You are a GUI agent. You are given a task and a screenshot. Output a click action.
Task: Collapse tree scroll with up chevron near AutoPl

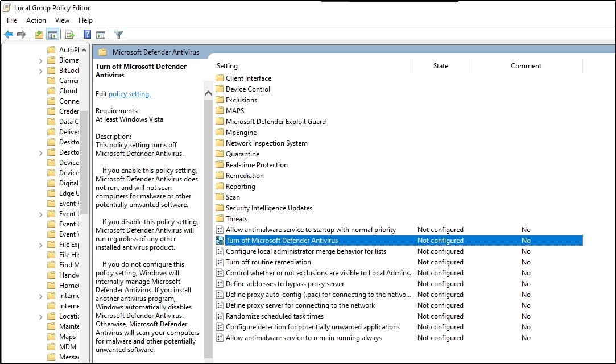(x=84, y=50)
